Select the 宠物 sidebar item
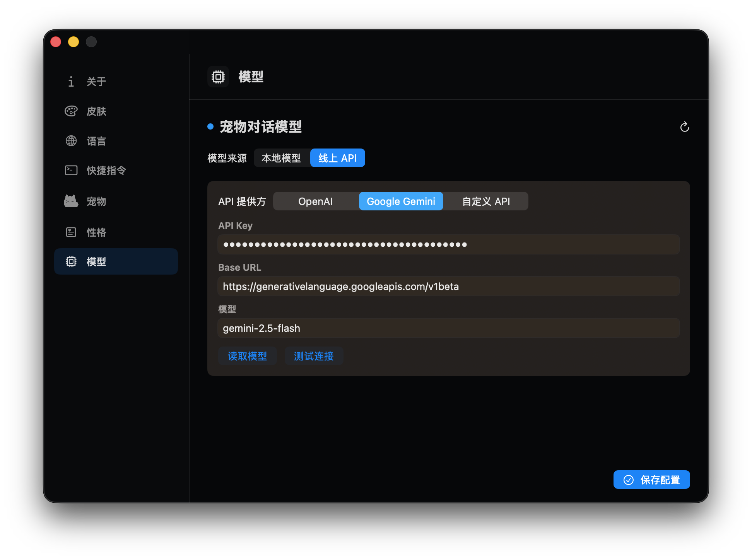752x560 pixels. pos(116,201)
